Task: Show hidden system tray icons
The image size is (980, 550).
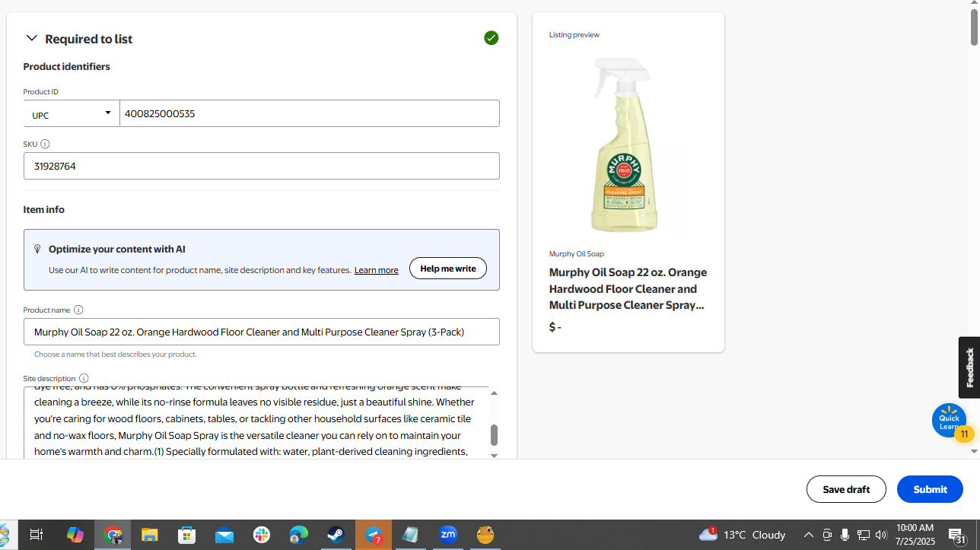Action: (x=809, y=535)
